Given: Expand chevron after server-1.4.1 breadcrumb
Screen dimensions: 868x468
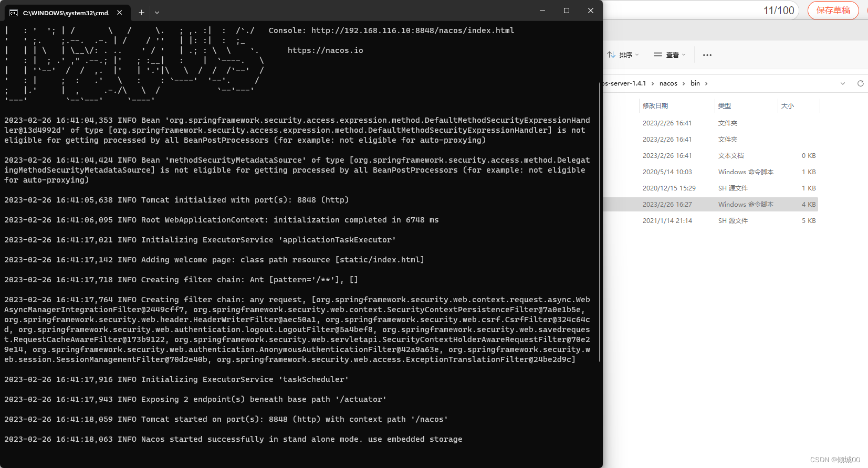Looking at the screenshot, I should (x=653, y=83).
